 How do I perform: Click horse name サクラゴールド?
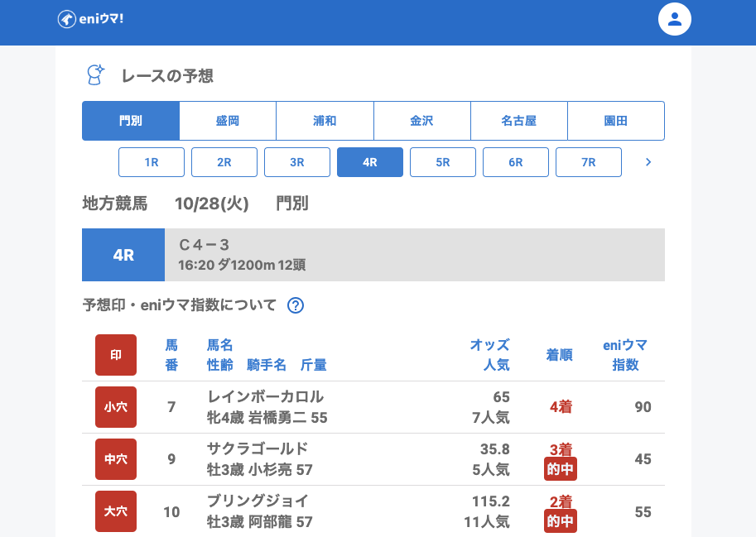click(x=258, y=448)
